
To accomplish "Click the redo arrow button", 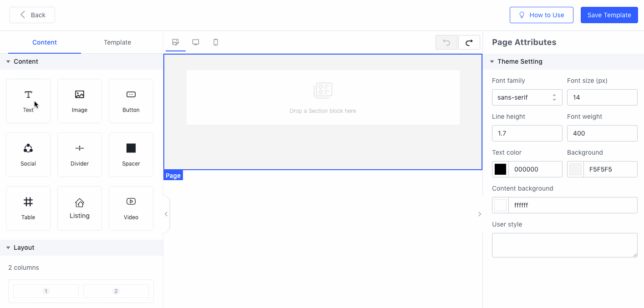I will [x=469, y=42].
